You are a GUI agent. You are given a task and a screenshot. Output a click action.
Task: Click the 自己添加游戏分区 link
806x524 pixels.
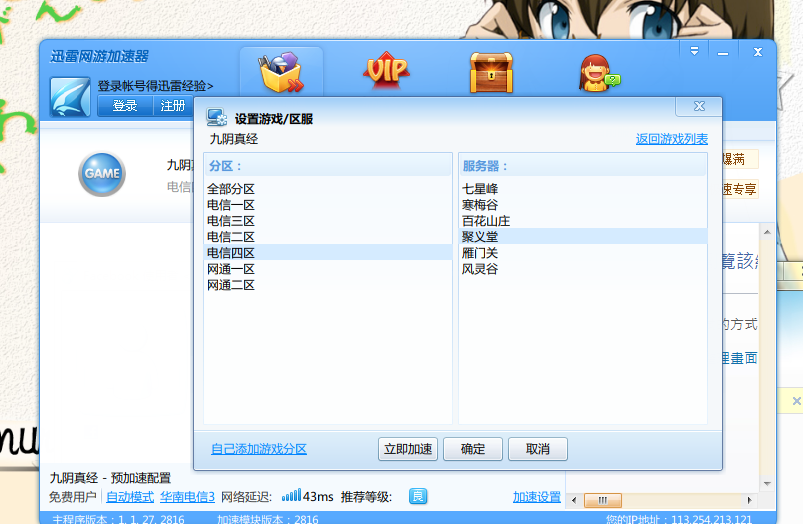click(x=259, y=449)
